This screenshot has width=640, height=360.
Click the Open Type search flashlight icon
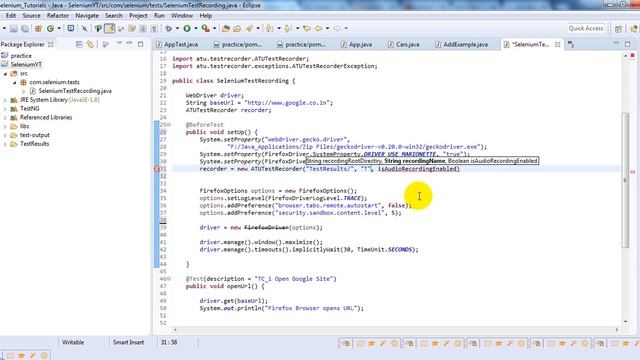tap(249, 28)
